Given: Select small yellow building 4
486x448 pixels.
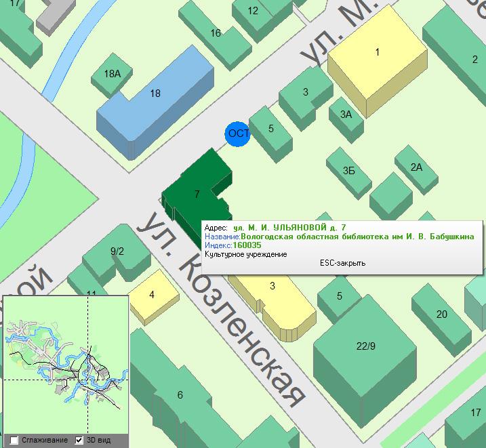Looking at the screenshot, I should 152,295.
